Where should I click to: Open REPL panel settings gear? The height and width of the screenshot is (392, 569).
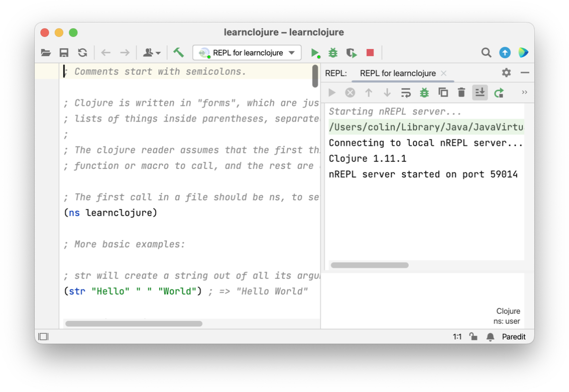pos(506,73)
